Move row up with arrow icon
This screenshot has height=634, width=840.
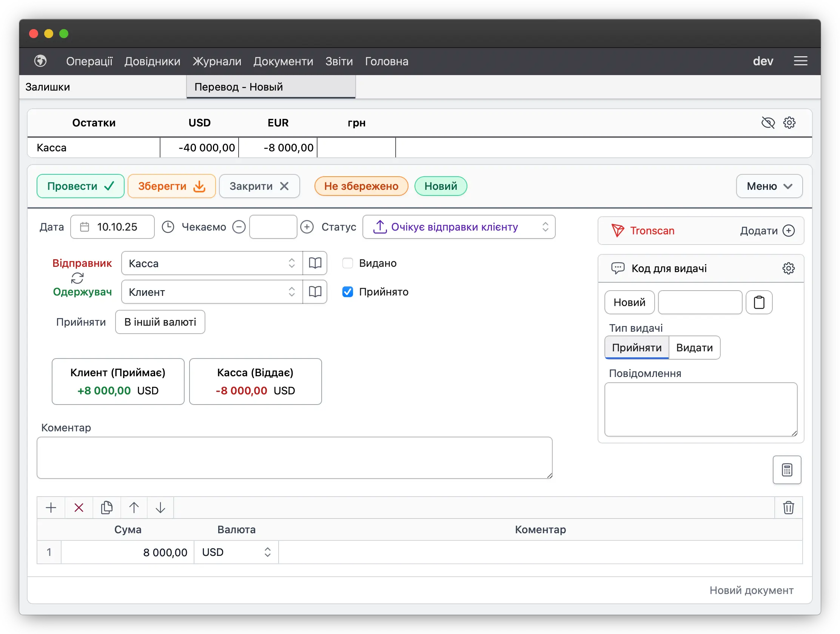pyautogui.click(x=134, y=508)
